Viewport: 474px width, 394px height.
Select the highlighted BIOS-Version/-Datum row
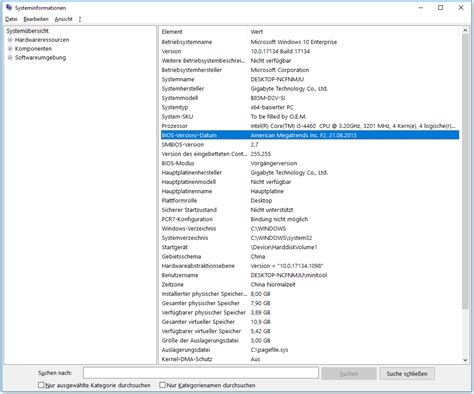click(310, 135)
